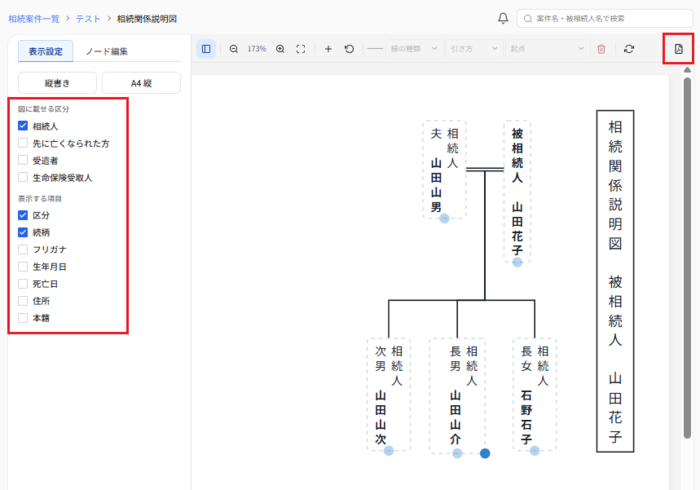Click handle below 石野石子 node

click(535, 451)
